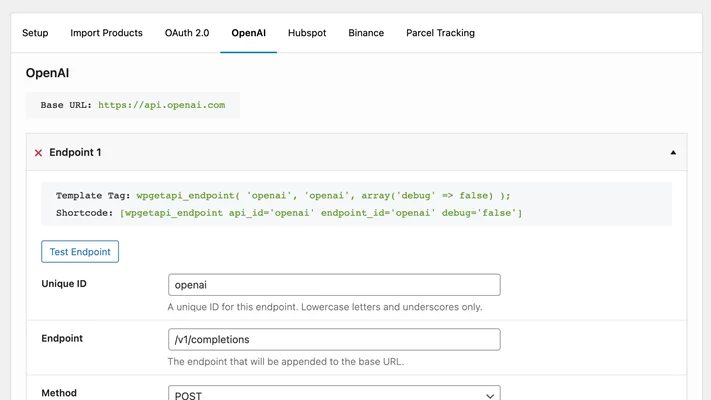
Task: Click the Method field label
Action: tap(59, 393)
